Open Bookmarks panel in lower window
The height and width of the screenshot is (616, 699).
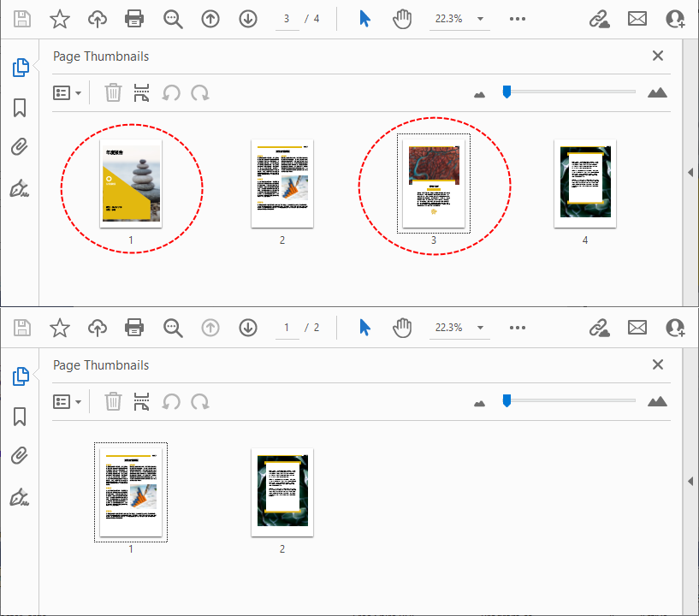pyautogui.click(x=20, y=417)
